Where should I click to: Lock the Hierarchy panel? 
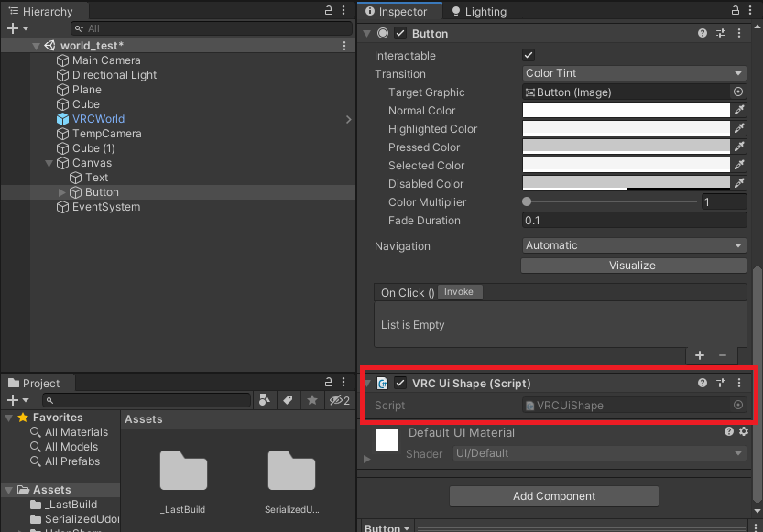coord(329,11)
